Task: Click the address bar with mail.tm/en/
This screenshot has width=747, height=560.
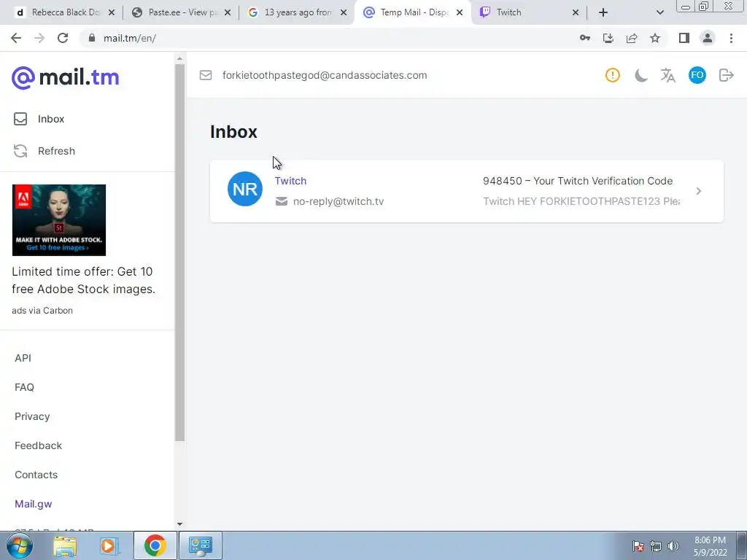Action: pyautogui.click(x=329, y=38)
